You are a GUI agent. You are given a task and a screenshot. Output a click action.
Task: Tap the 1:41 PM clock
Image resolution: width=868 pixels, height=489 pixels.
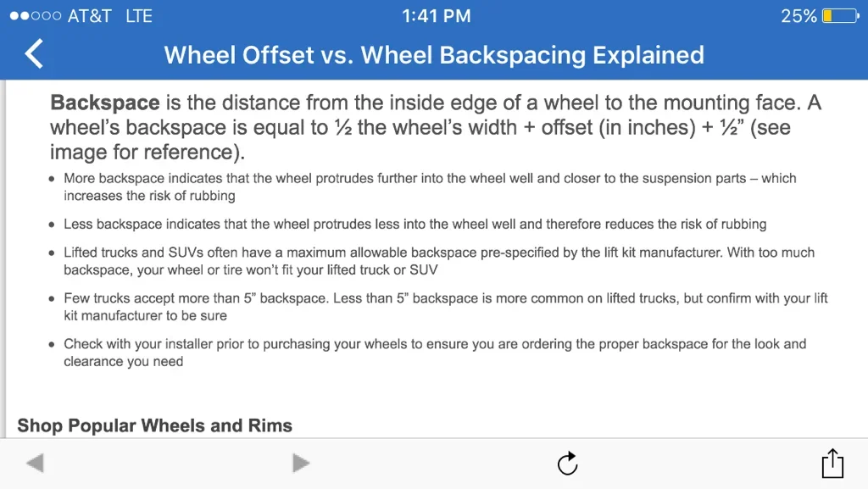(437, 16)
